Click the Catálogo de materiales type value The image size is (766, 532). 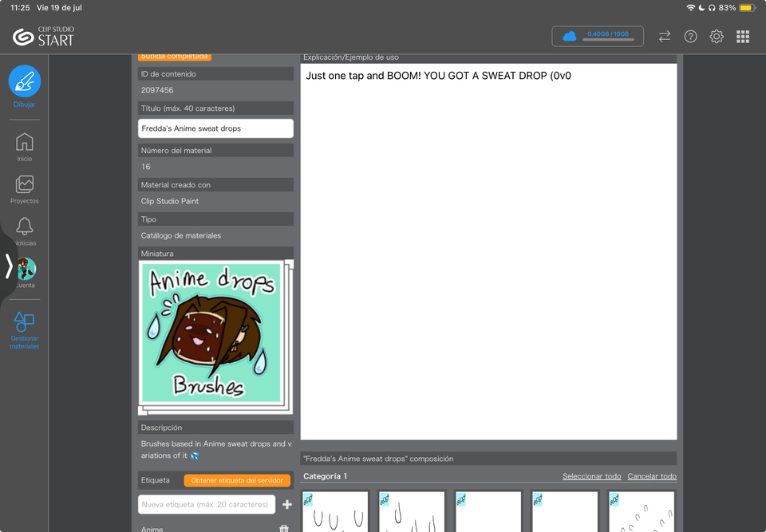[181, 235]
